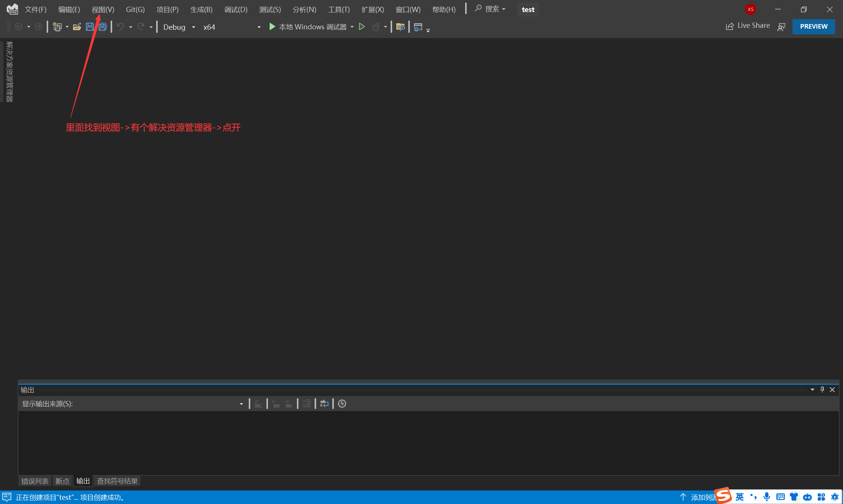Image resolution: width=843 pixels, height=504 pixels.
Task: Click the redo icon in toolbar
Action: 140,26
